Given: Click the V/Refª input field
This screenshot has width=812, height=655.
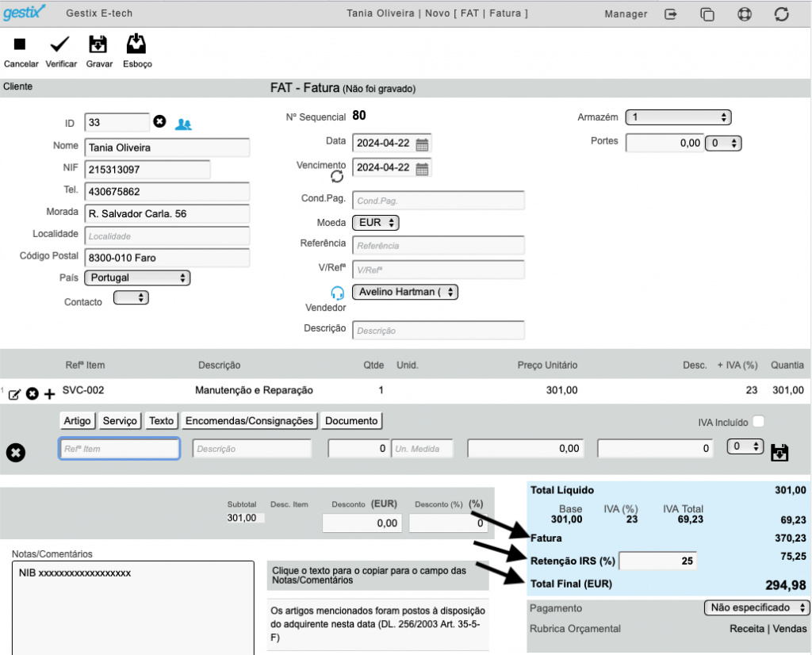Looking at the screenshot, I should pos(438,270).
